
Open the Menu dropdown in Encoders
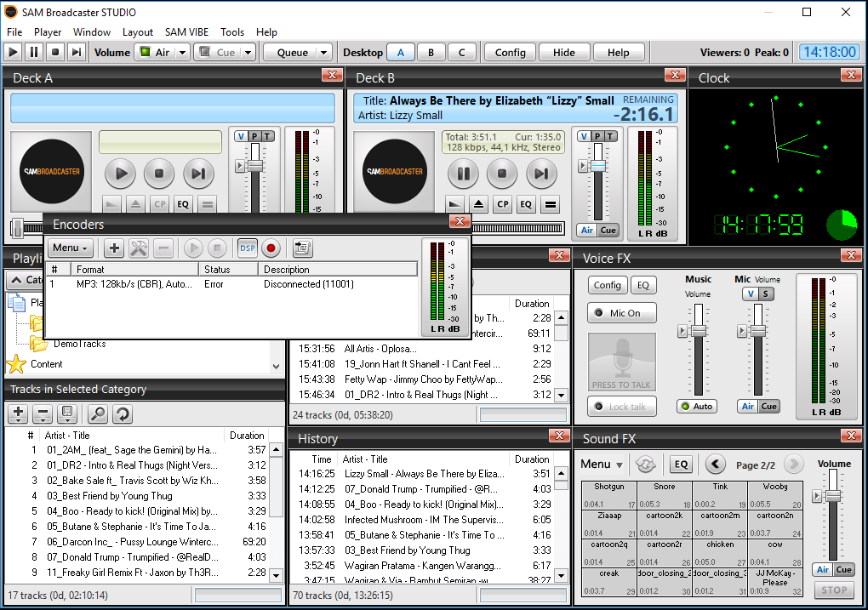(x=70, y=248)
